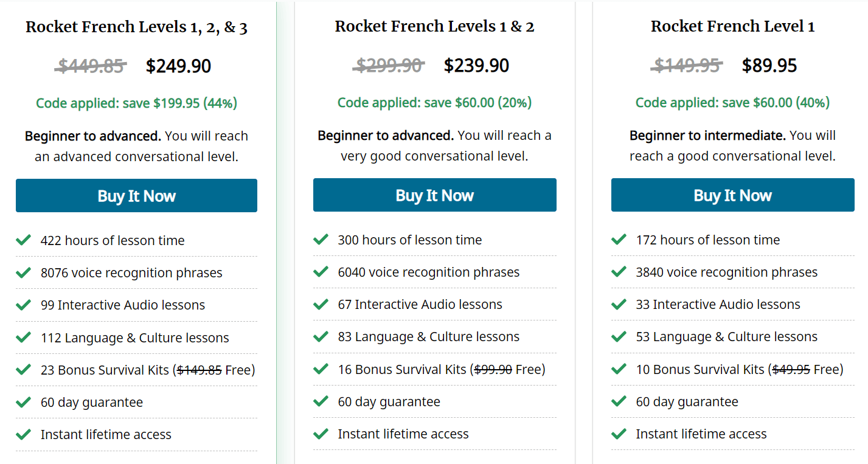Click the checkmark beside Instant lifetime access in Level 1

[619, 433]
